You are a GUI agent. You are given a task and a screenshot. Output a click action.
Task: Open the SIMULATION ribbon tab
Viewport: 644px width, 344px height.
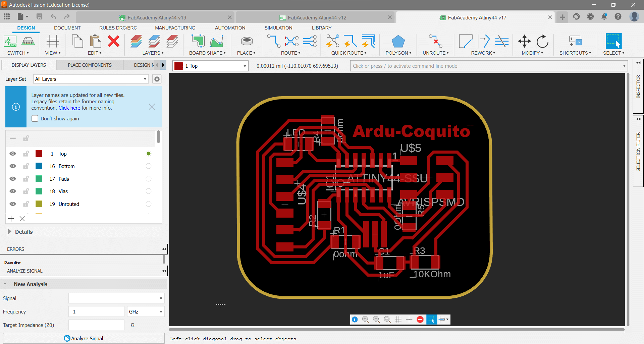click(x=278, y=28)
